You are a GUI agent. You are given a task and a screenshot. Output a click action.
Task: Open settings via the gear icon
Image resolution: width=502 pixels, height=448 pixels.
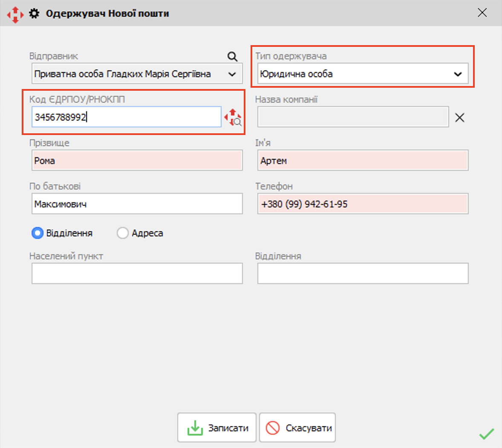point(34,14)
